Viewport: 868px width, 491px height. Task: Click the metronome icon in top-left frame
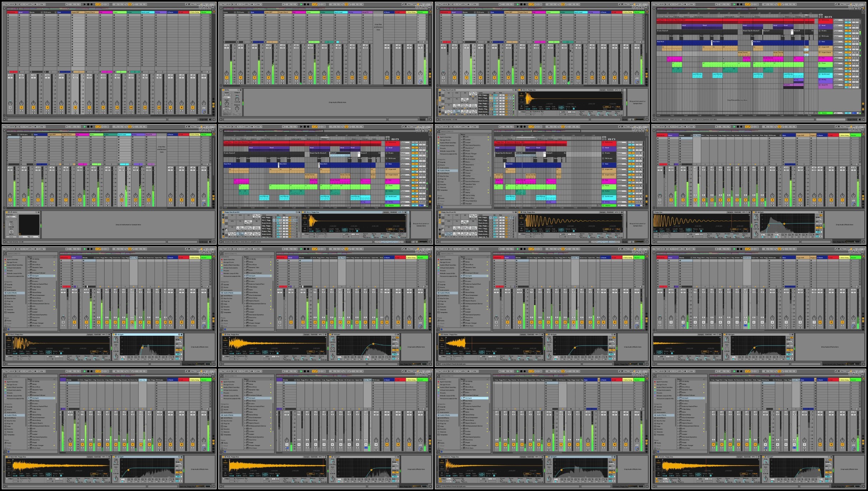[35, 4]
